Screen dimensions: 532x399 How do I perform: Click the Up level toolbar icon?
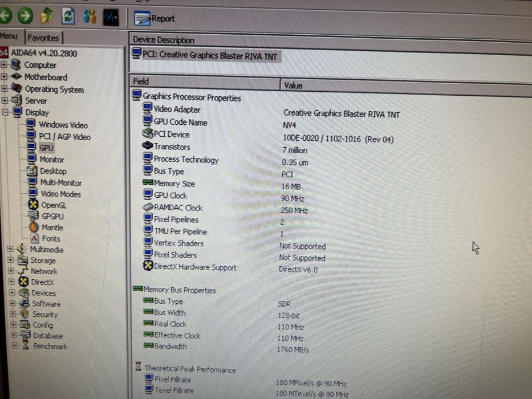pos(47,16)
